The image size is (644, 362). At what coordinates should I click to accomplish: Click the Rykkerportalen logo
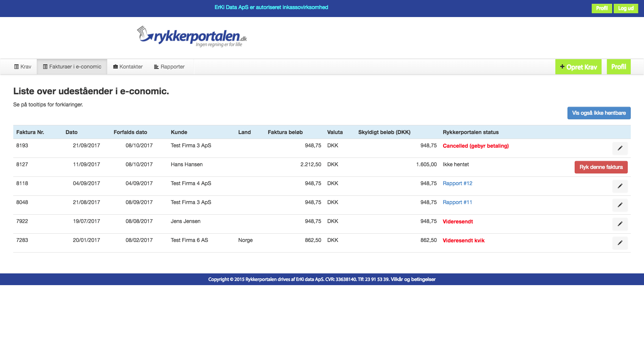pos(192,37)
